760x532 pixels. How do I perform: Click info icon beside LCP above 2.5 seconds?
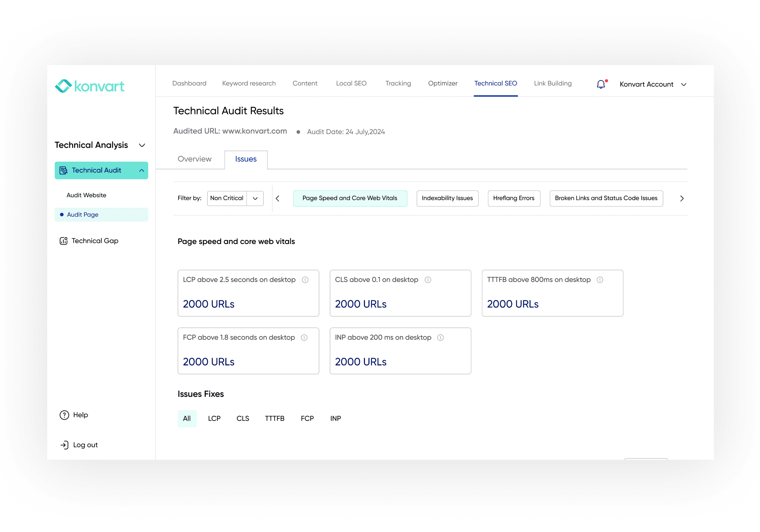point(305,280)
